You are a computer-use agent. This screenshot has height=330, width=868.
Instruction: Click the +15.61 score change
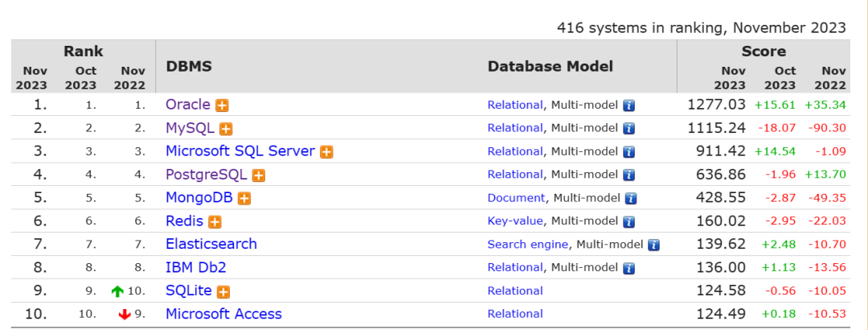point(775,105)
